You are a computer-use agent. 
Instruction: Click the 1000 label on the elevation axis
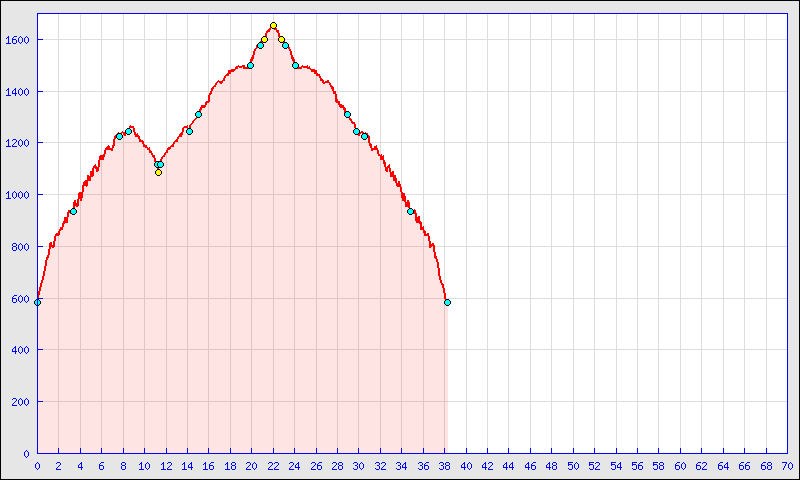coord(17,195)
